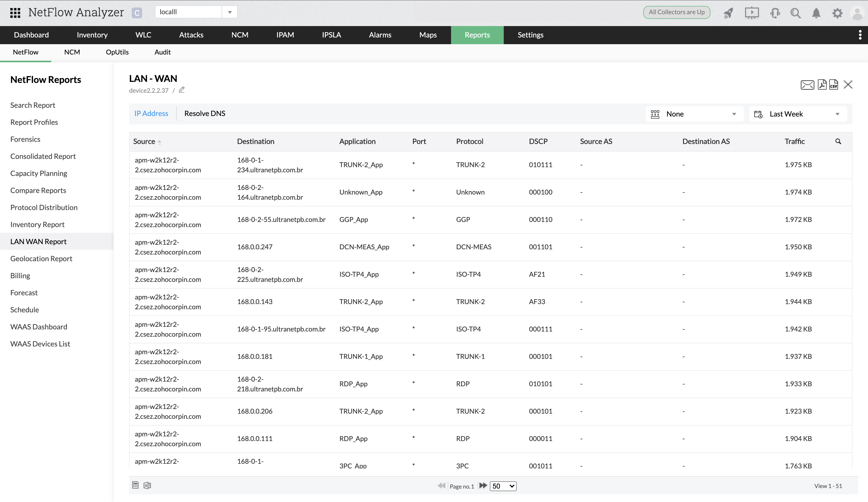868x502 pixels.
Task: Click the email report envelope icon
Action: (x=807, y=85)
